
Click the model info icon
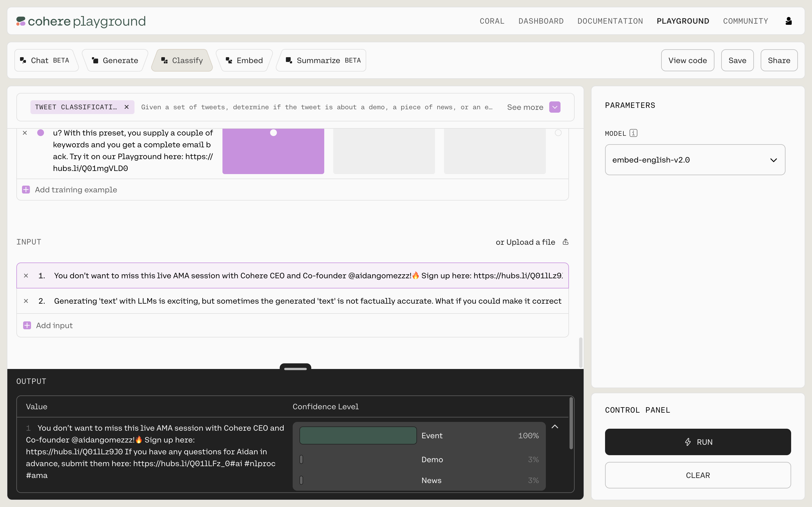tap(633, 133)
